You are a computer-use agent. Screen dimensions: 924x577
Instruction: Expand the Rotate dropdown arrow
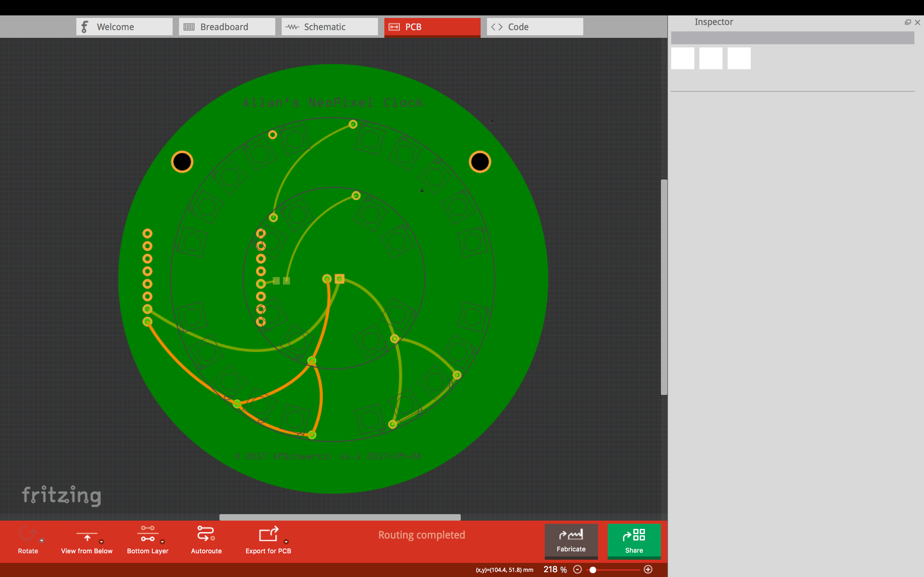click(42, 541)
